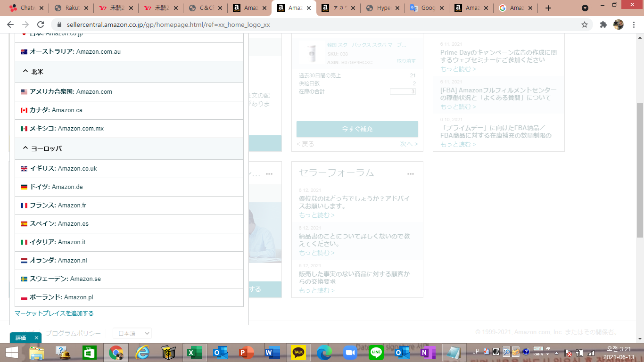The width and height of the screenshot is (644, 362).
Task: Switch to the Hype tab
Action: coord(384,8)
